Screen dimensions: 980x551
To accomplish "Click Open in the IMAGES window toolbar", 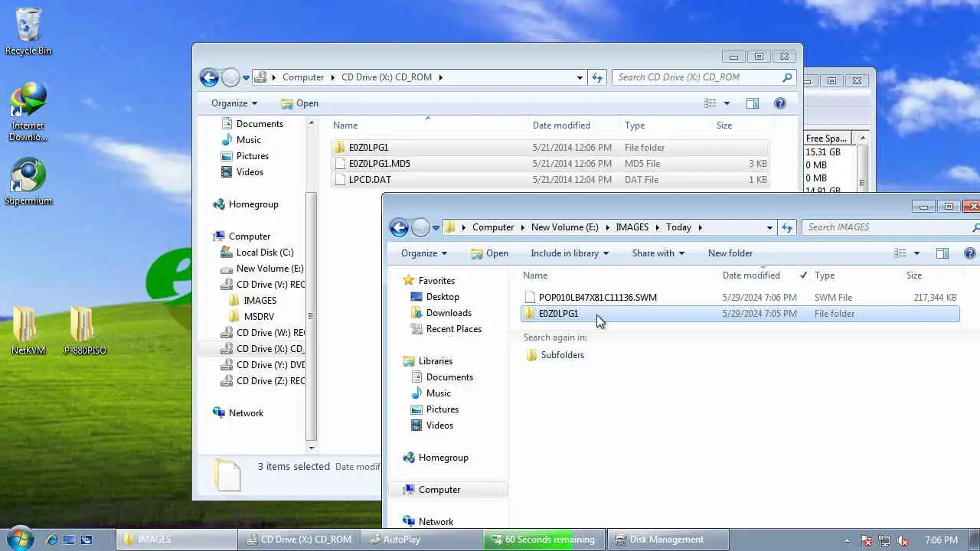I will click(489, 253).
